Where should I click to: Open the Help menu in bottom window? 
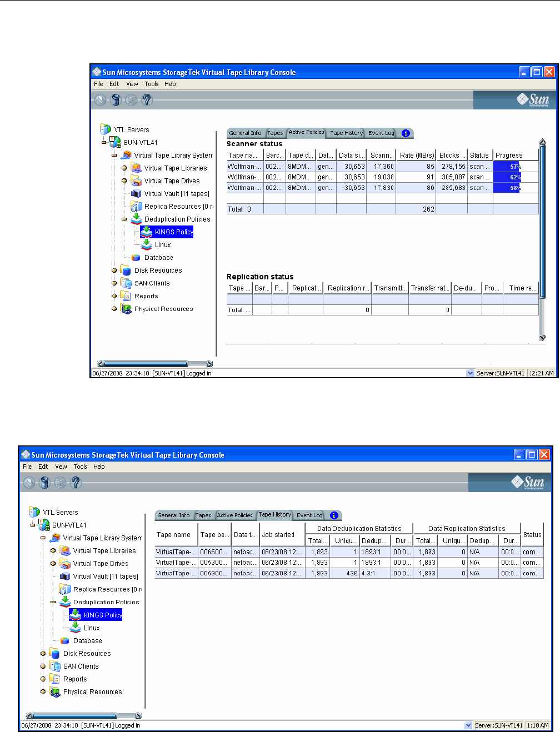coord(99,467)
